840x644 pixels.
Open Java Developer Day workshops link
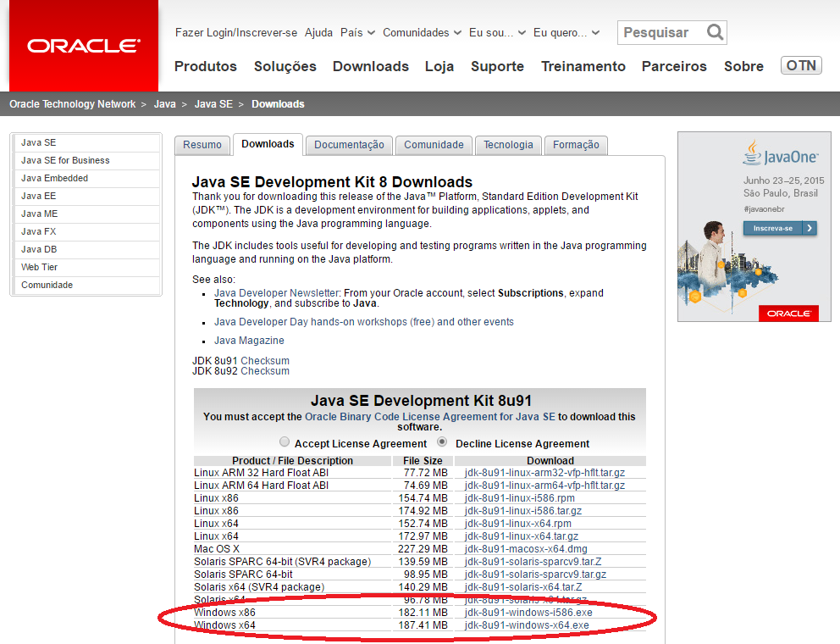tap(364, 322)
